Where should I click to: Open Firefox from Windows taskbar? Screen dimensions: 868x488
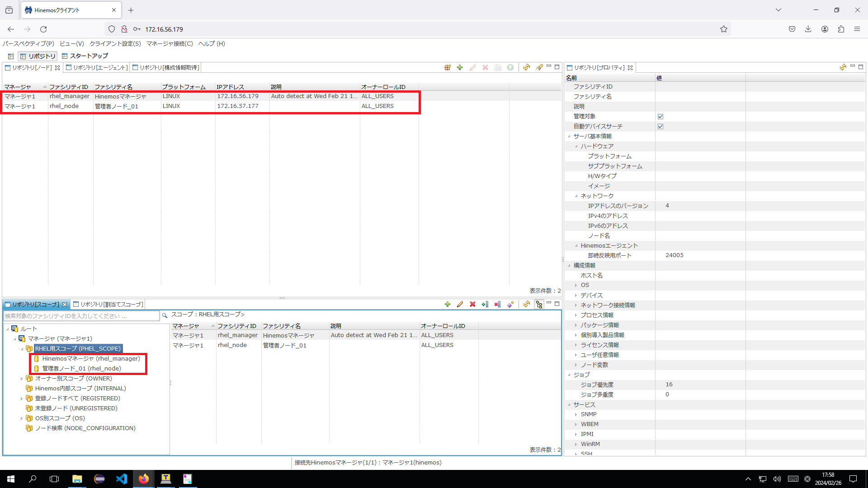(144, 479)
